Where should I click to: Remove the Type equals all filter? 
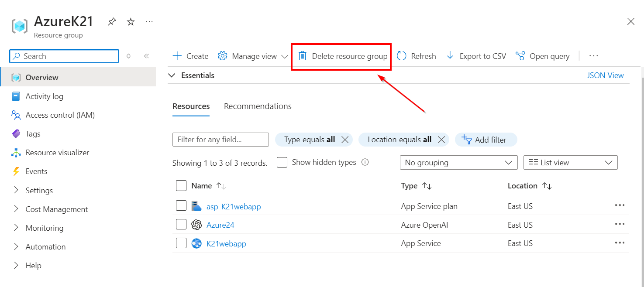coord(345,140)
